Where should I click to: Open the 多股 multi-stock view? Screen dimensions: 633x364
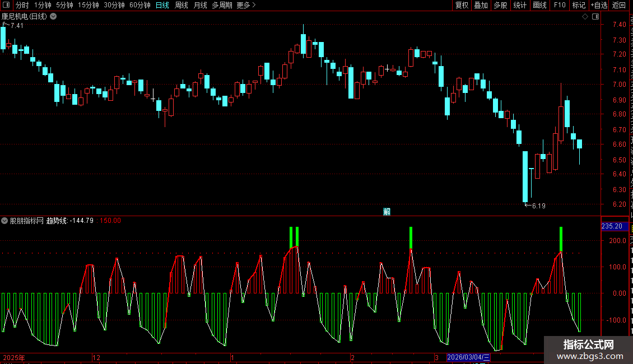[500, 5]
